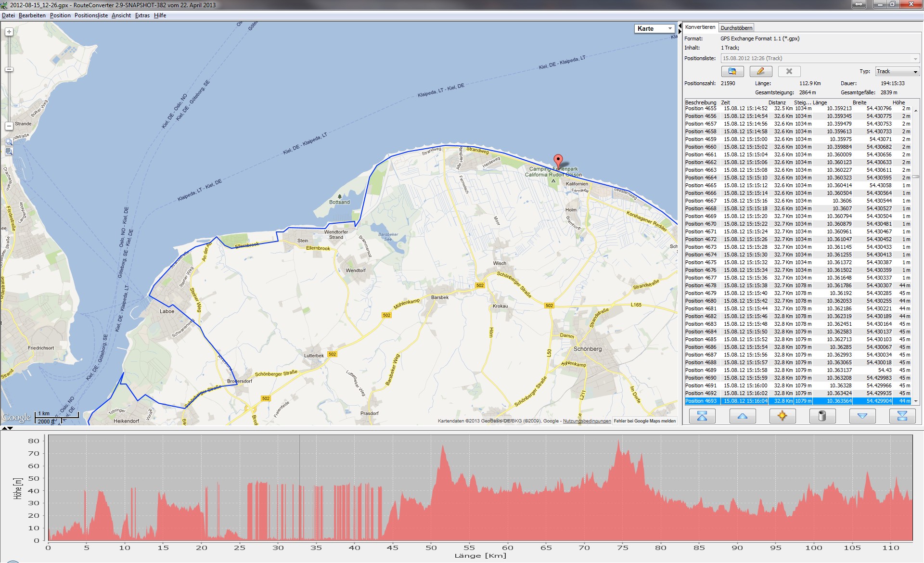The width and height of the screenshot is (924, 563).
Task: Move selected position to bottom of list
Action: (902, 416)
